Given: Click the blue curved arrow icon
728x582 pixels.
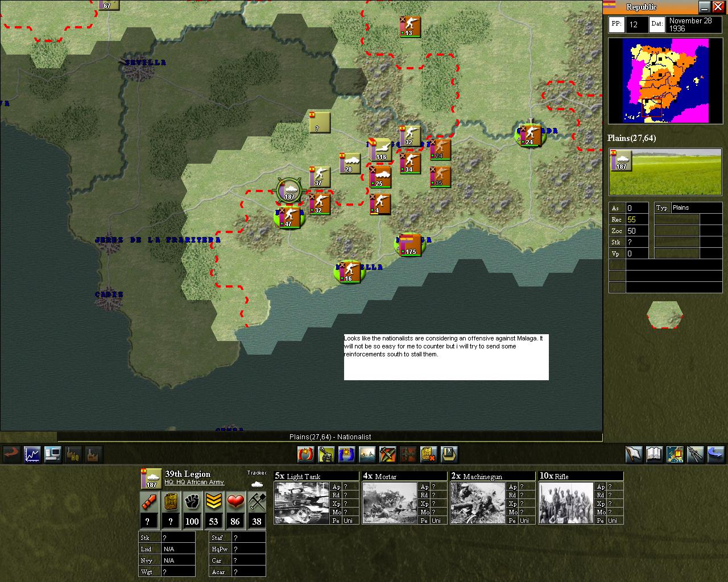Looking at the screenshot, I should point(716,454).
